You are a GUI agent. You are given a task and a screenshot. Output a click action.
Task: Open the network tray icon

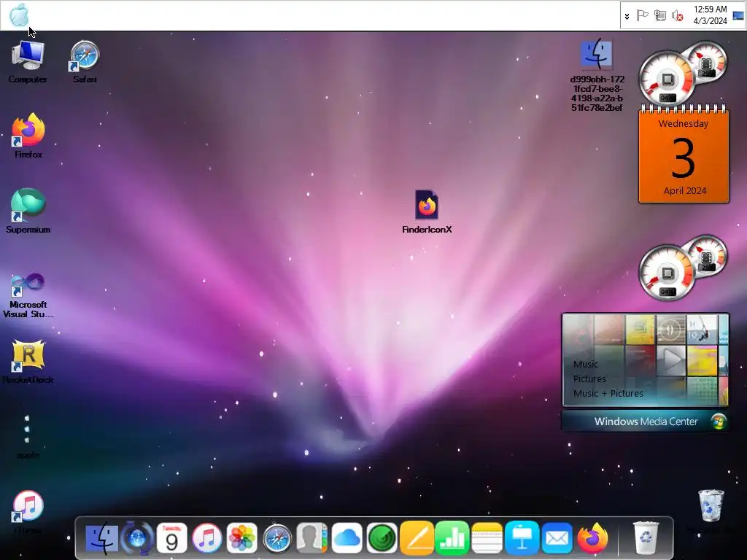coord(659,16)
